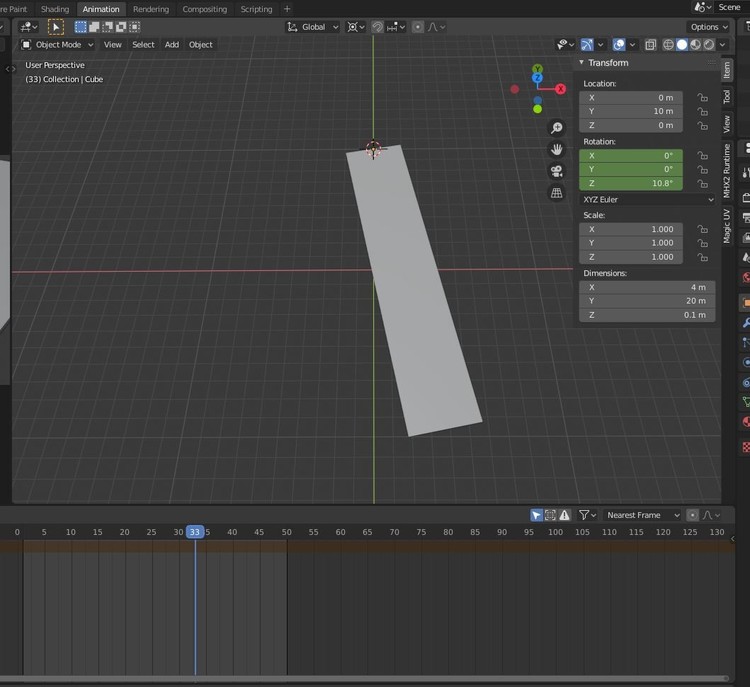This screenshot has width=750, height=687.
Task: Switch to material preview shading
Action: 695,44
